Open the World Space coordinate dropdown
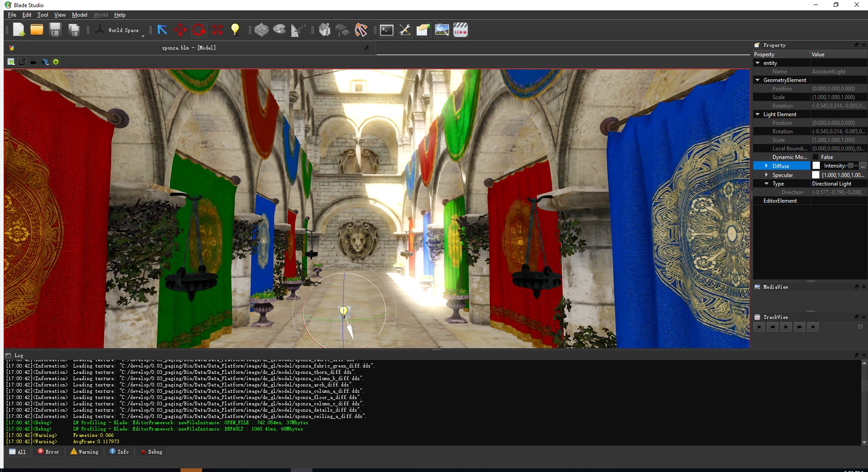 click(x=120, y=30)
